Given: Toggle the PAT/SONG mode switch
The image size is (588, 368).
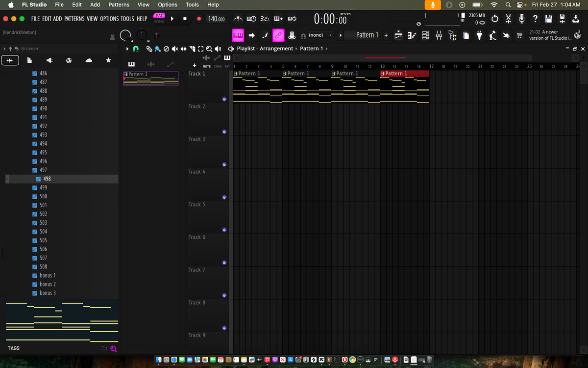Looking at the screenshot, I should (x=159, y=19).
